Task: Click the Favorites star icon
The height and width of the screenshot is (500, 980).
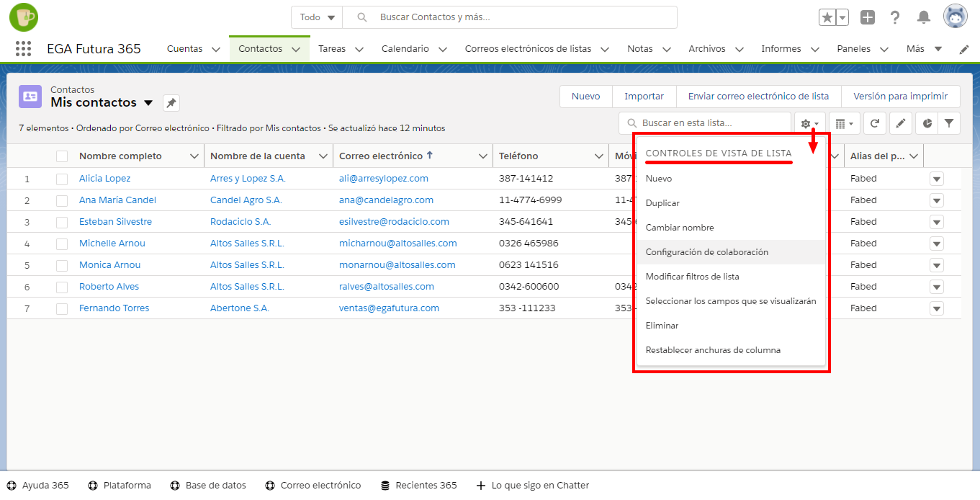Action: [x=827, y=17]
